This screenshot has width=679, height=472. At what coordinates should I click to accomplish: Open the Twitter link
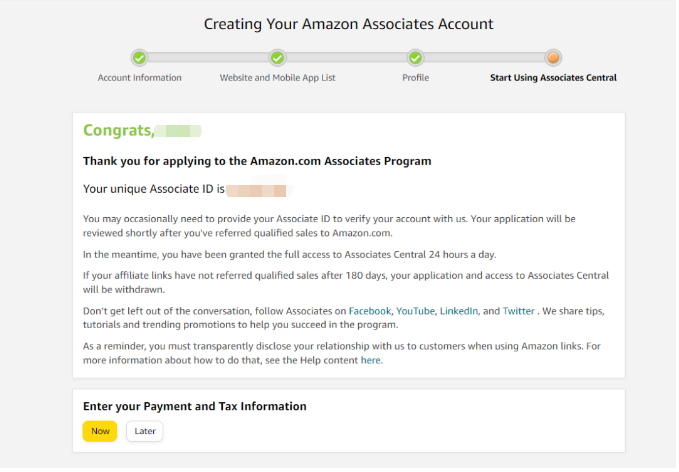pyautogui.click(x=518, y=312)
